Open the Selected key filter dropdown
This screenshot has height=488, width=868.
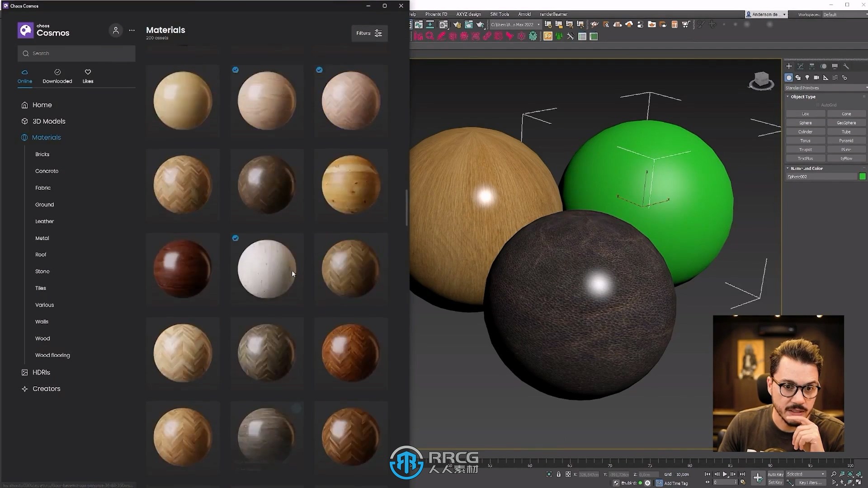806,474
